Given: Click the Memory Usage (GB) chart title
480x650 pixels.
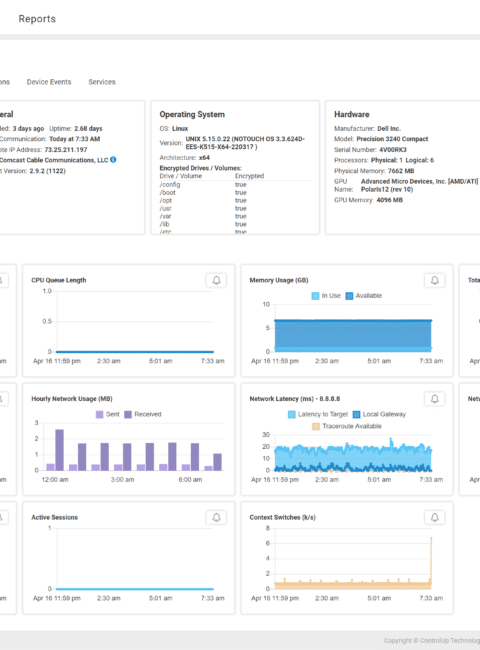Looking at the screenshot, I should 279,280.
